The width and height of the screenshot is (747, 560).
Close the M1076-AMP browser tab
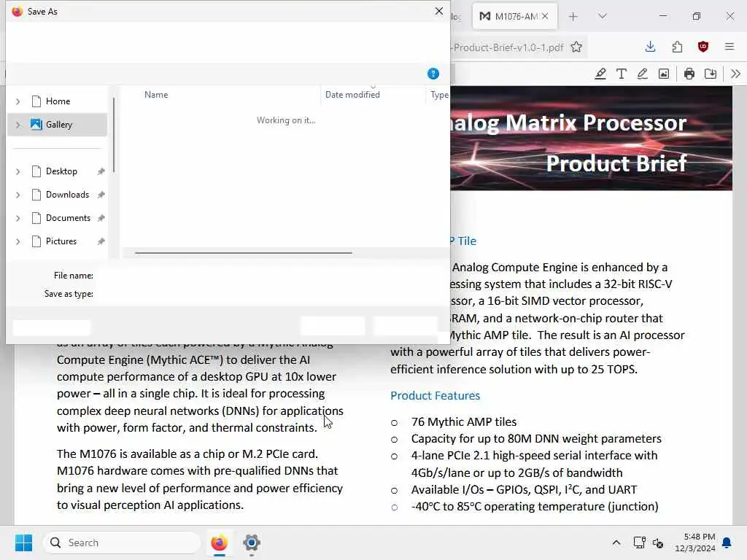(544, 16)
